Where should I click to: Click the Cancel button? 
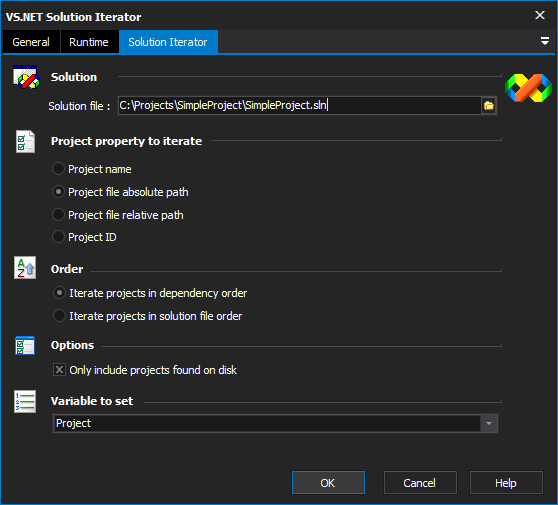pos(420,483)
